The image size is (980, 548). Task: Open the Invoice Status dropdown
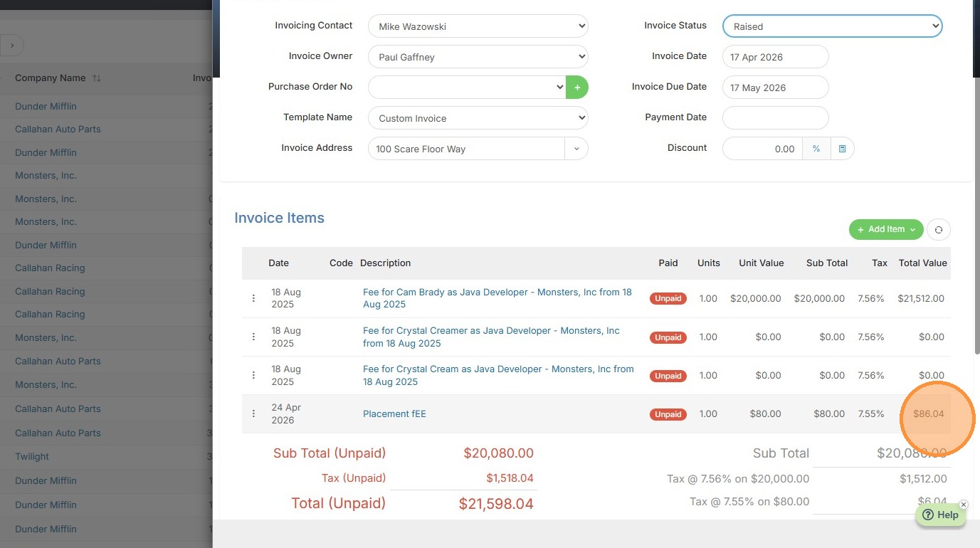pos(832,26)
